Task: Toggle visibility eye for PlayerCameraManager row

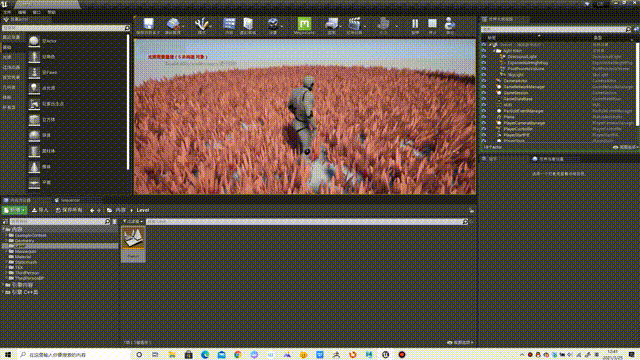Action: point(484,123)
